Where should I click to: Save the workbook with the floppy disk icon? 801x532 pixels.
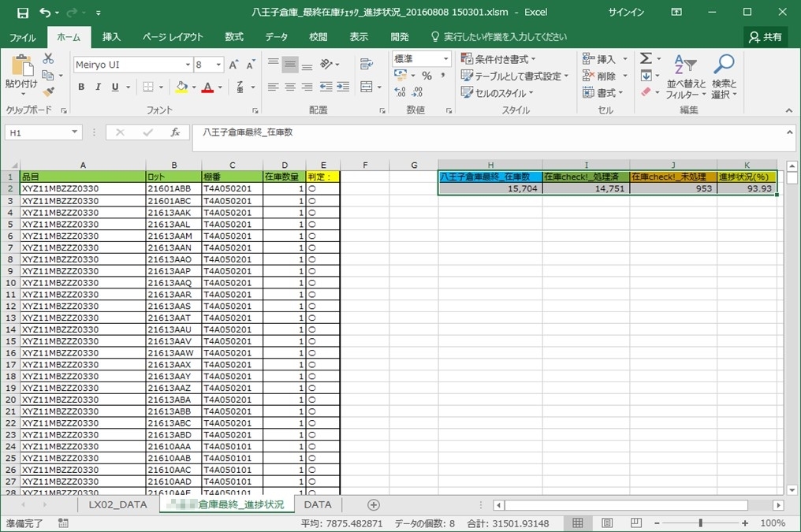[x=23, y=13]
